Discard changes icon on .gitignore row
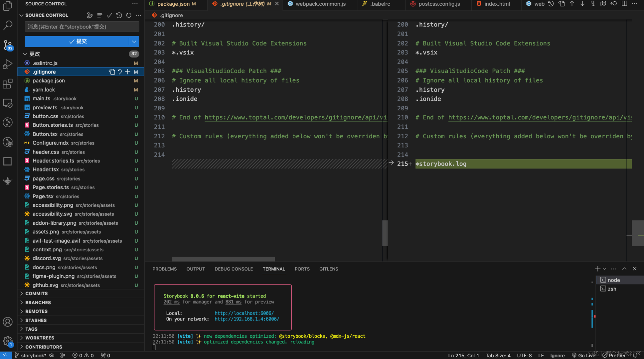The image size is (644, 359). [x=120, y=72]
